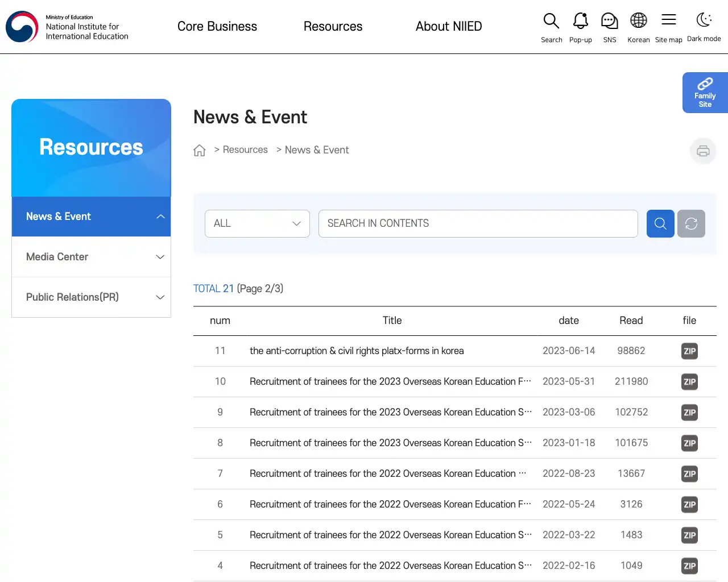Viewport: 728px width, 582px height.
Task: Click the print page icon
Action: [x=703, y=151]
